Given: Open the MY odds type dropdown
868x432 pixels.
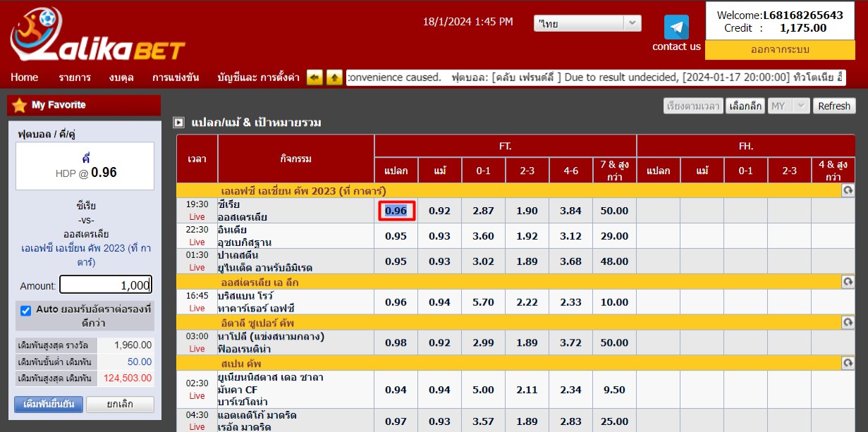Looking at the screenshot, I should [x=788, y=106].
